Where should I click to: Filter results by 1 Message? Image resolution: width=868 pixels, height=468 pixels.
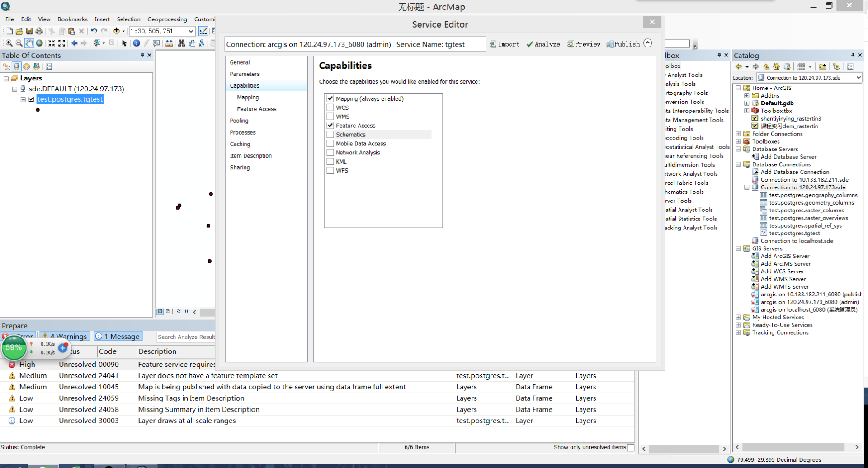(118, 337)
